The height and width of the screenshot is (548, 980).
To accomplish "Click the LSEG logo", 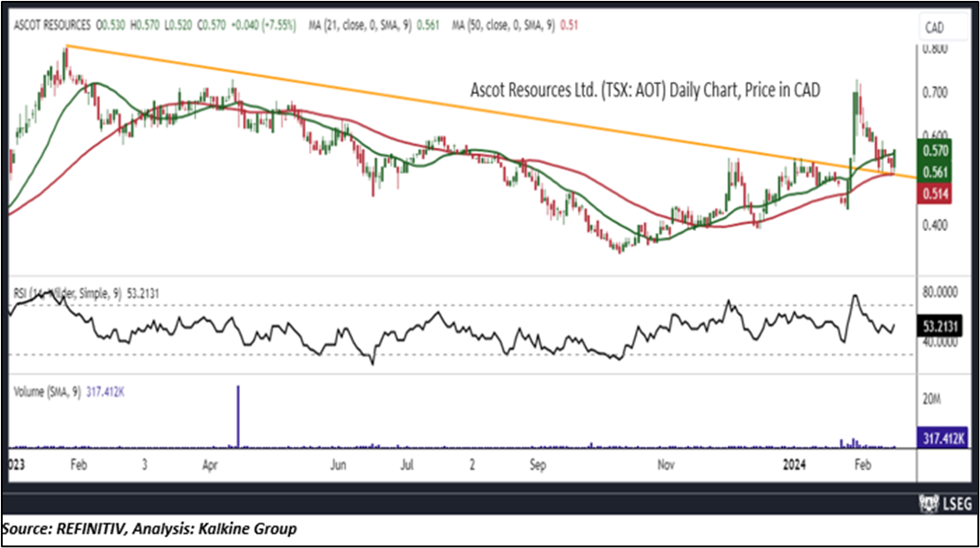I will click(x=946, y=503).
